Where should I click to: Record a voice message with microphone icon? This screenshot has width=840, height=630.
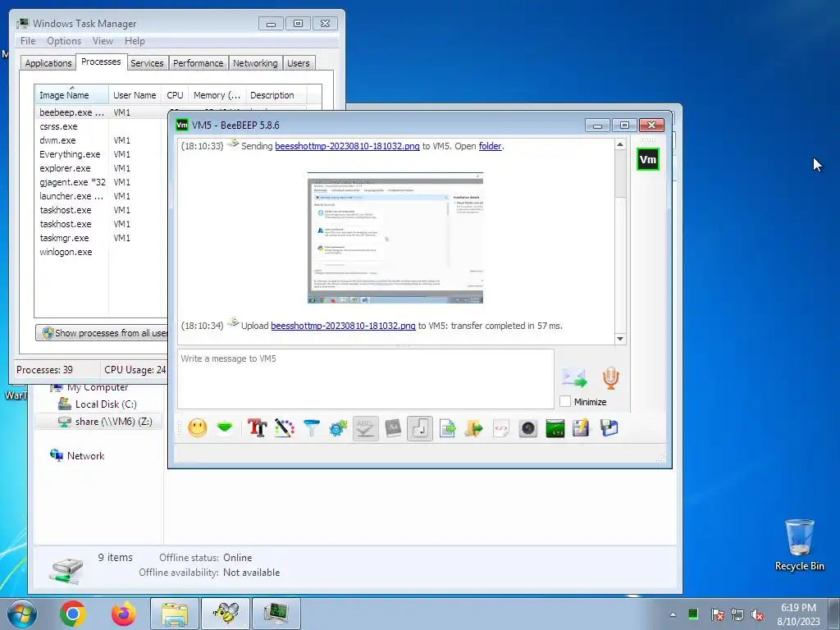(x=610, y=377)
